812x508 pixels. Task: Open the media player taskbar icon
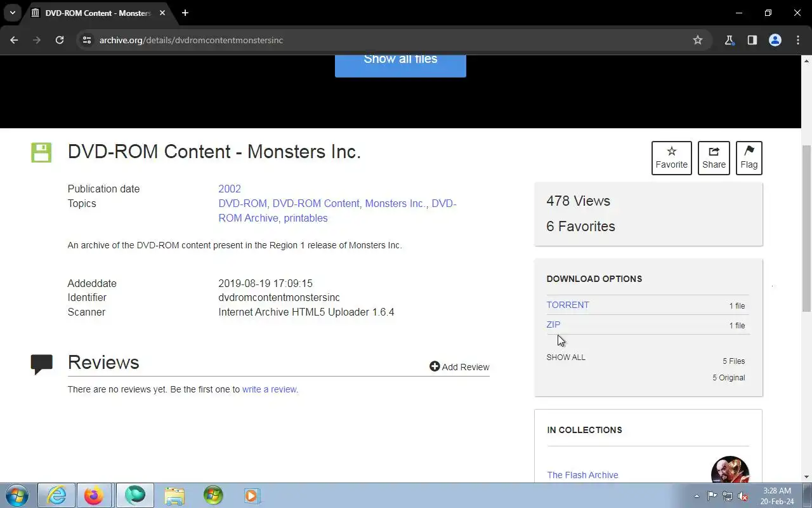click(252, 495)
